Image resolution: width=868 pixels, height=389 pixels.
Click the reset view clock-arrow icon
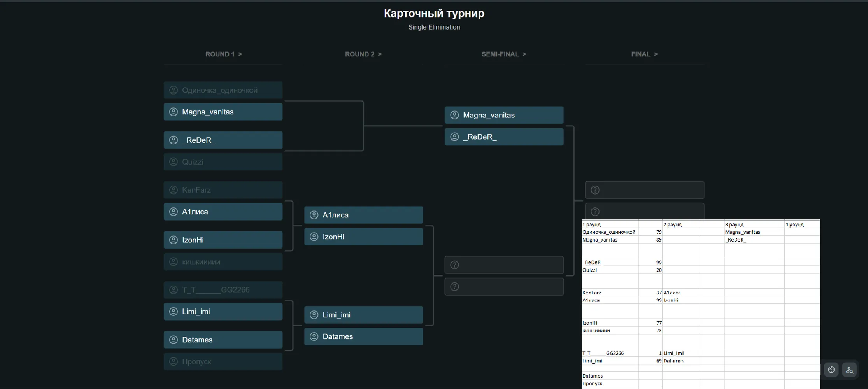831,370
